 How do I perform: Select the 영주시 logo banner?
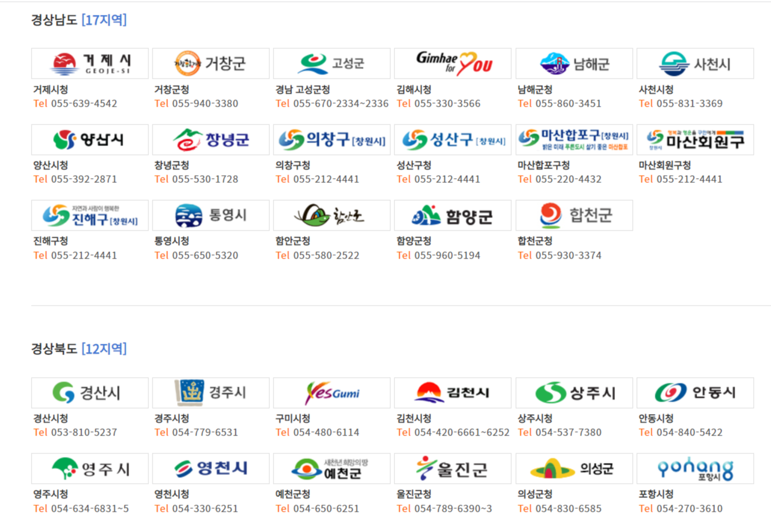pyautogui.click(x=90, y=469)
